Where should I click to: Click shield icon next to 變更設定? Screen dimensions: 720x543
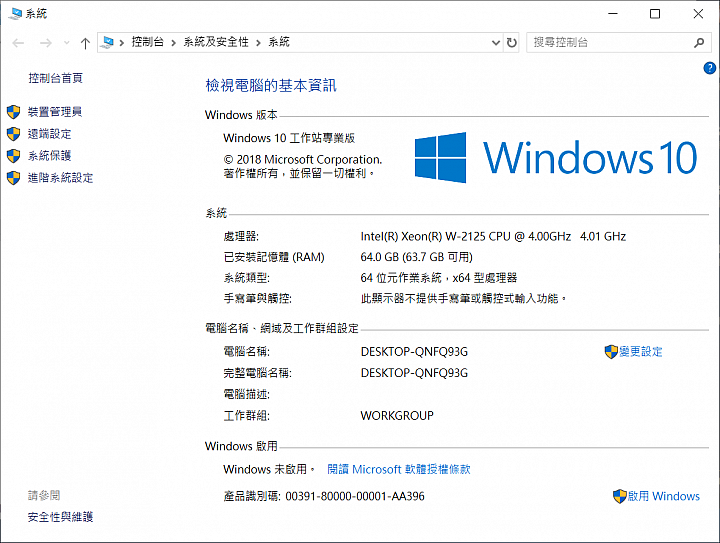(611, 352)
